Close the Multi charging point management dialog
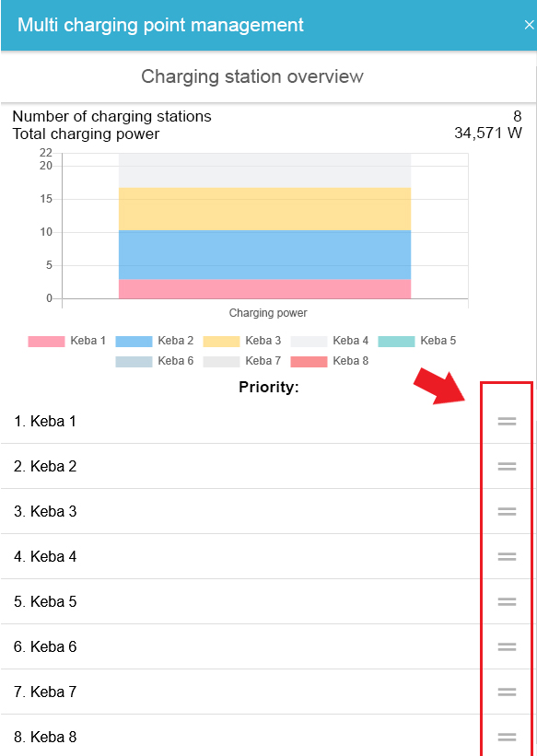The image size is (537, 756). pos(530,25)
